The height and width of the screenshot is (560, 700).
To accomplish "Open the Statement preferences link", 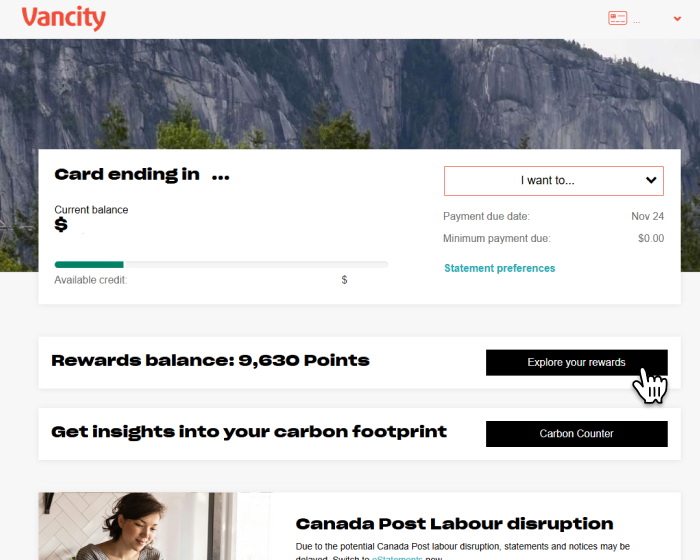I will coord(499,268).
